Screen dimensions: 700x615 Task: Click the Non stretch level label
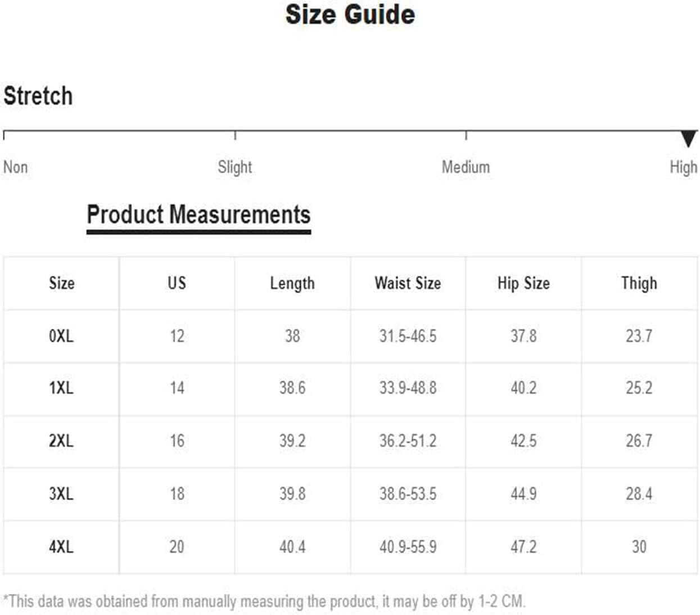click(x=15, y=167)
